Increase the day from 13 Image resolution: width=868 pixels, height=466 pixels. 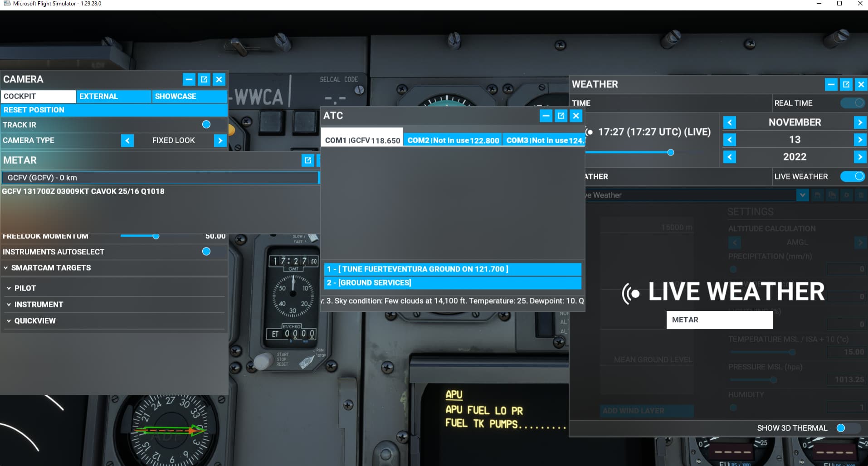pyautogui.click(x=860, y=140)
